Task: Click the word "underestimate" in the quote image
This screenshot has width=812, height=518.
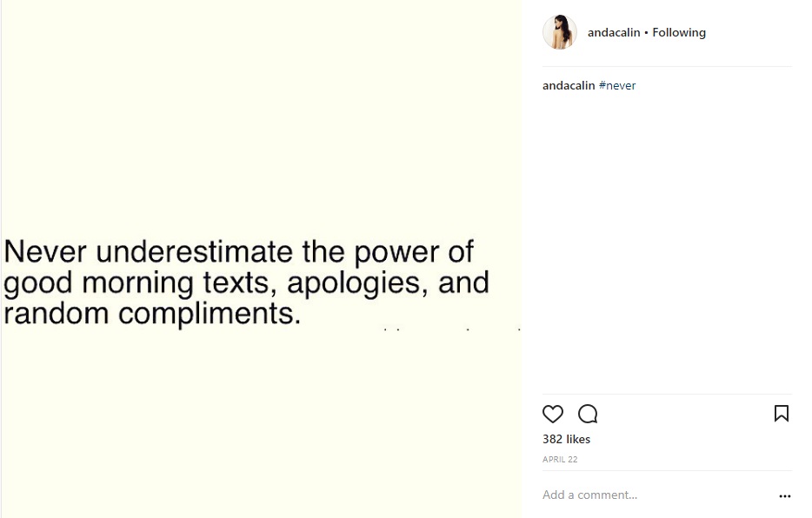Action: coord(195,252)
